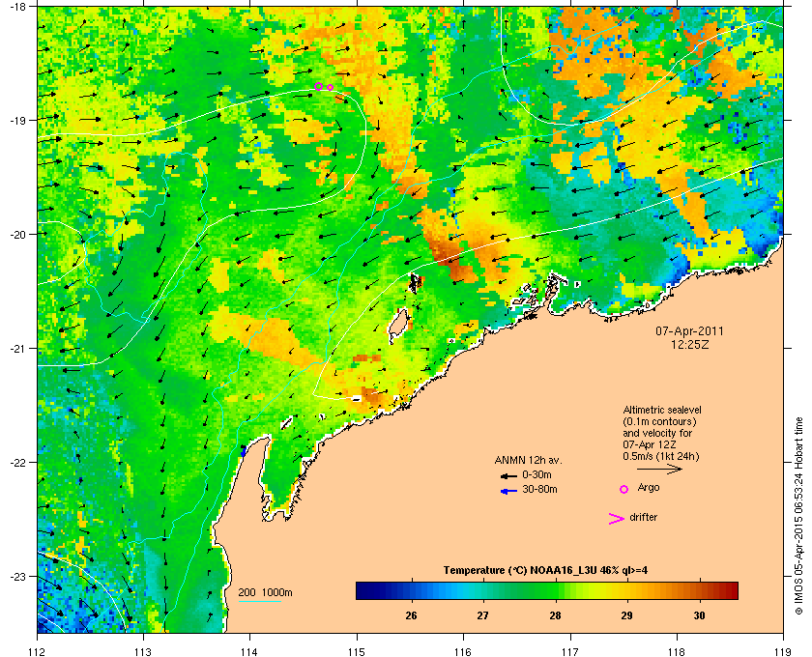The width and height of the screenshot is (812, 657).
Task: Click the longitude axis label 115
Action: coord(357,651)
